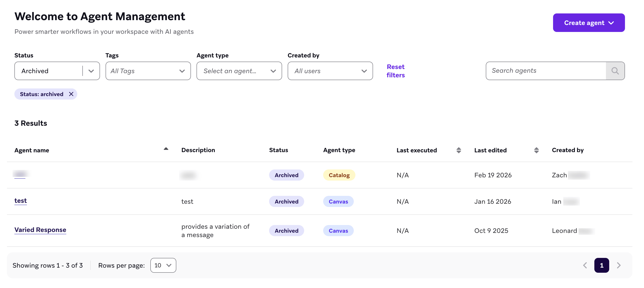Change Rows per page using the dropdown
644x288 pixels.
163,265
